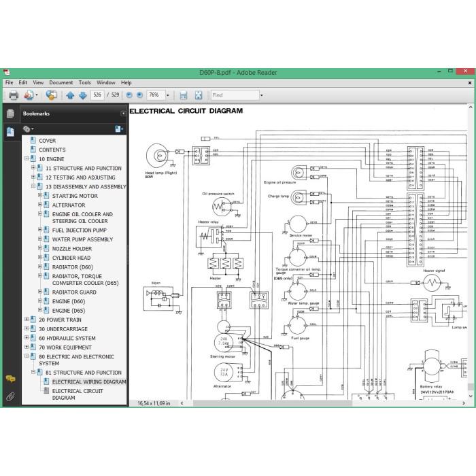Expand the 12 TESTING AND ADJUSTING bookmark

(33, 177)
